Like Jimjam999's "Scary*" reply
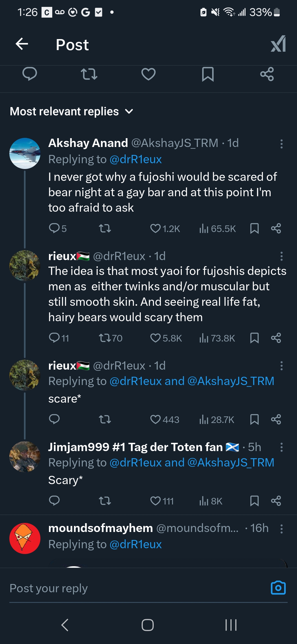Viewport: 297px width, 644px height. (156, 501)
